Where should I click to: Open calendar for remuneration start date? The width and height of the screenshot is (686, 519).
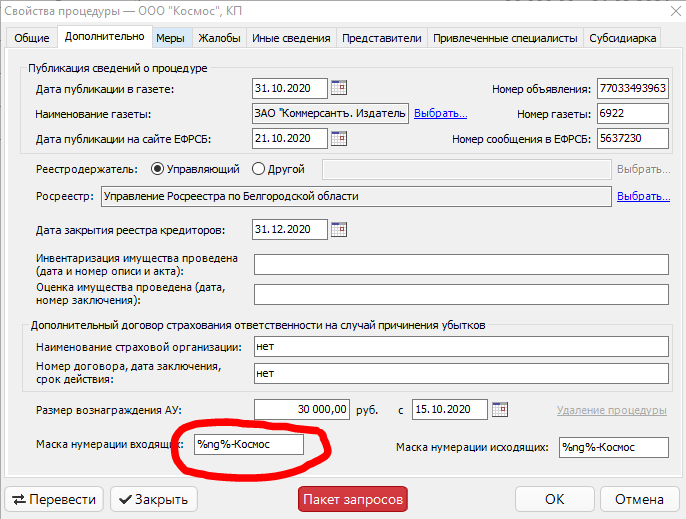pos(500,409)
